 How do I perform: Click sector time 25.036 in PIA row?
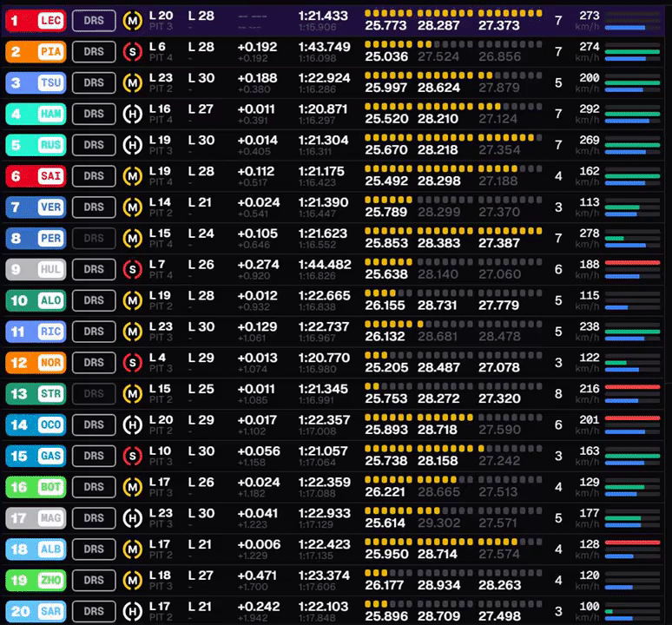[386, 57]
